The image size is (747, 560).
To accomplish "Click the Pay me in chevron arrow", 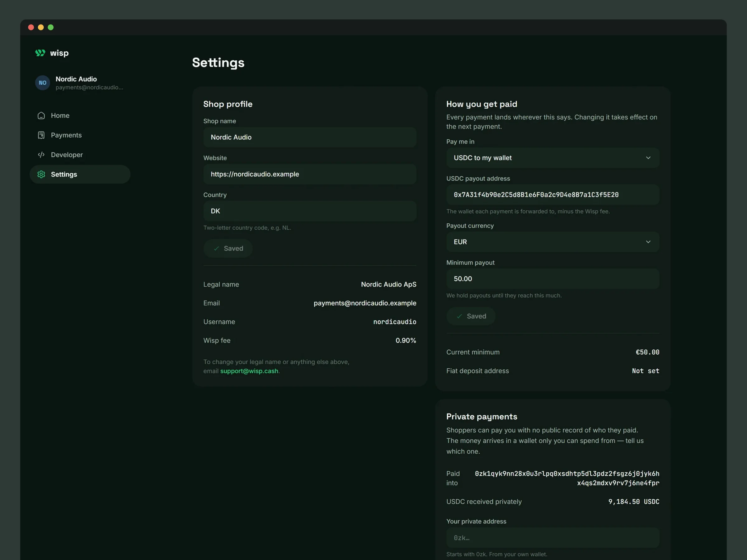I will 648,158.
